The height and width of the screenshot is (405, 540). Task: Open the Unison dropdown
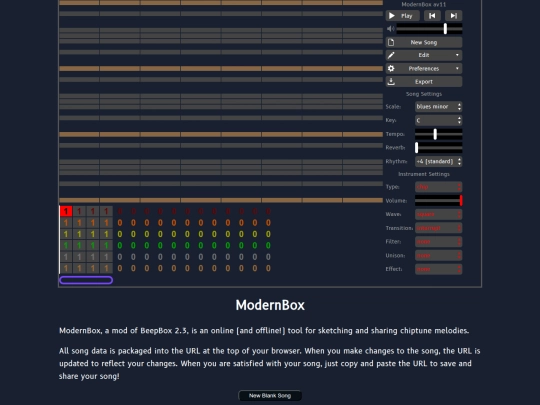click(x=438, y=256)
